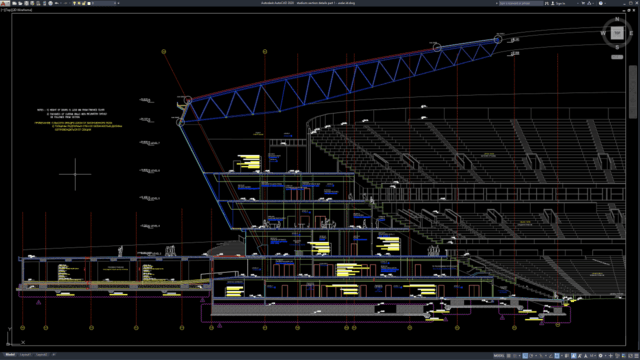Click the Redo arrow in Quick Access toolbar
This screenshot has width=640, height=360.
tap(65, 3)
